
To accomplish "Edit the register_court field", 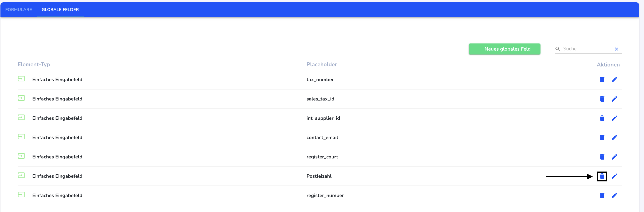I will coord(614,157).
